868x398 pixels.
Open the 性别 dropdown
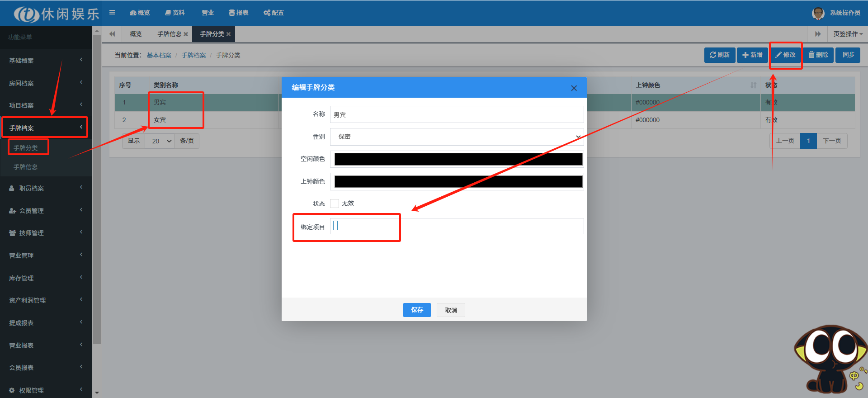tap(457, 137)
